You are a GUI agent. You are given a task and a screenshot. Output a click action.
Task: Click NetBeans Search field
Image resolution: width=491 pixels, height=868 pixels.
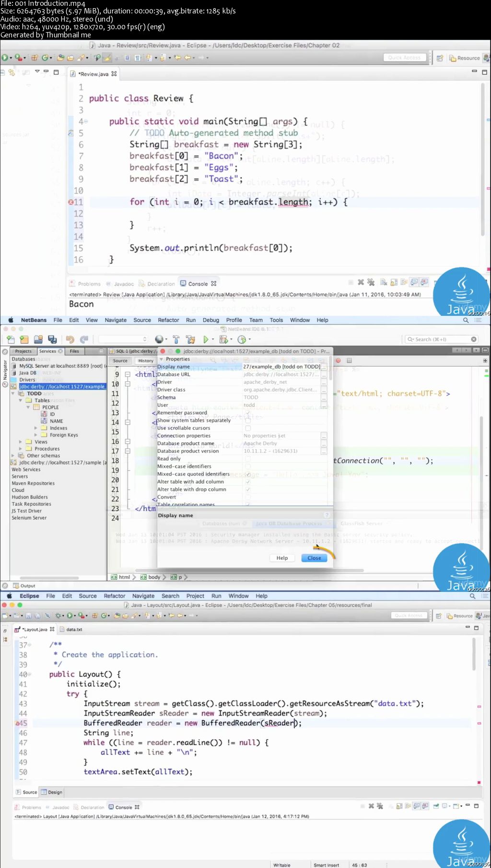pyautogui.click(x=442, y=339)
